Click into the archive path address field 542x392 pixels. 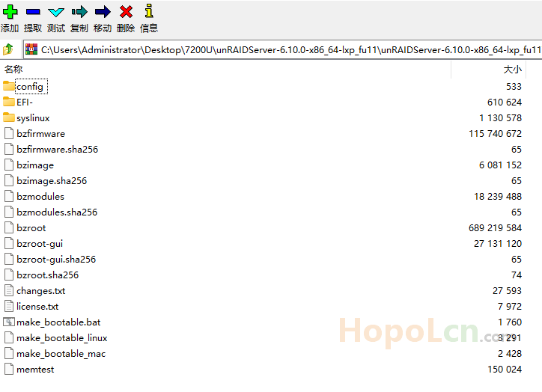point(282,50)
